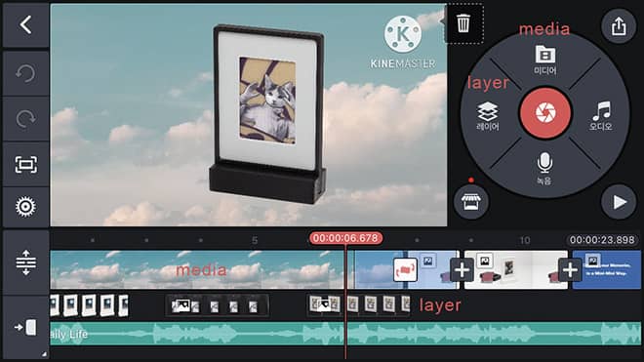Expand the timeline tracks view
Screen dimensions: 644x362
click(x=25, y=262)
